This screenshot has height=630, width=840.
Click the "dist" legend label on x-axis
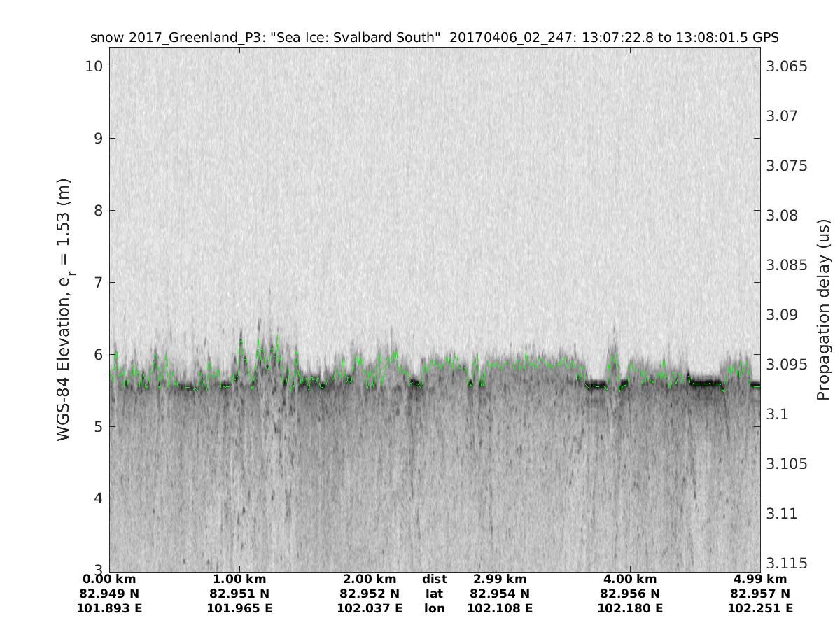pos(434,579)
